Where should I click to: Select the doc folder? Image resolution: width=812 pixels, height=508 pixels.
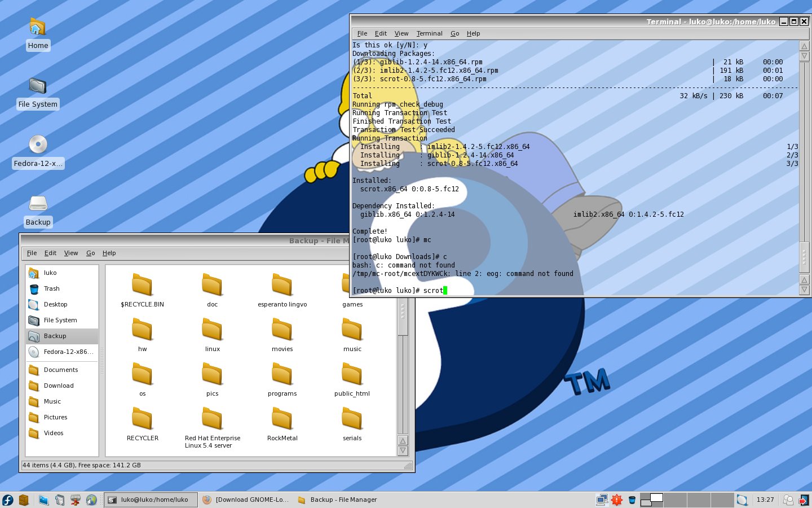point(212,290)
